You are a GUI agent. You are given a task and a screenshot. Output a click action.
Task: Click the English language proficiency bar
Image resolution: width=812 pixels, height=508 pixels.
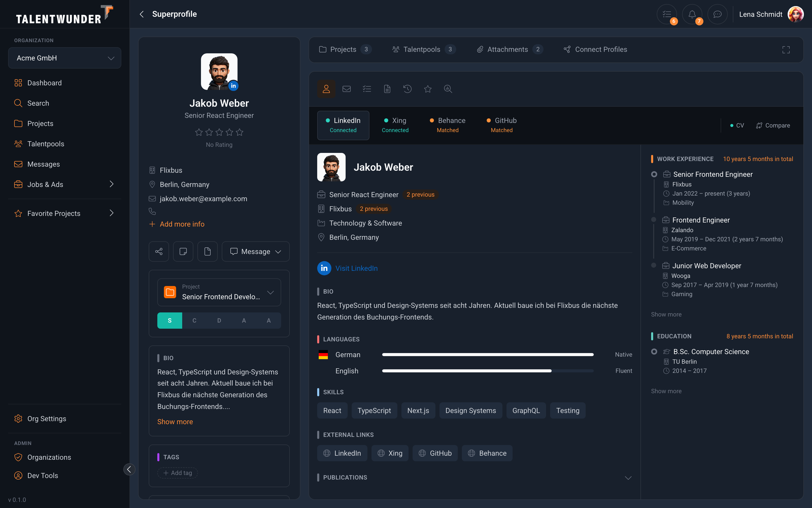click(x=488, y=371)
